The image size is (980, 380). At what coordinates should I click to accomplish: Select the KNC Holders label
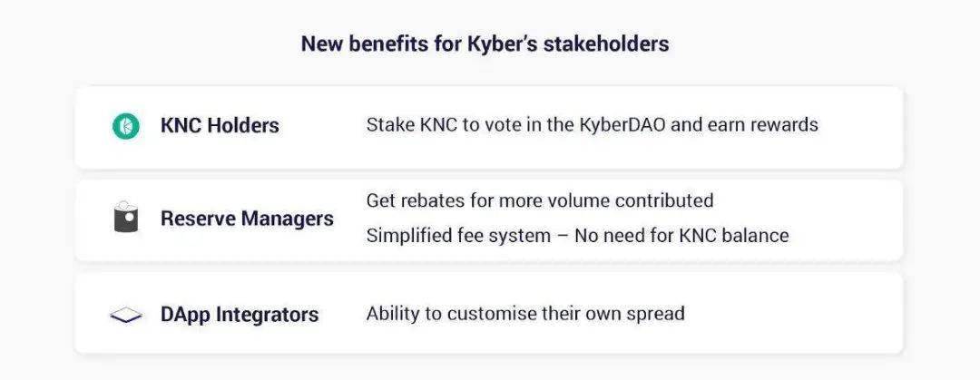click(x=220, y=126)
